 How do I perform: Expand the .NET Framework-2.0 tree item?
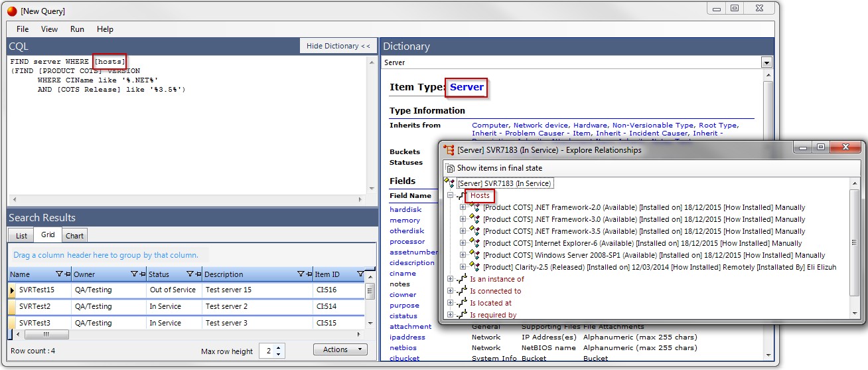pyautogui.click(x=463, y=207)
